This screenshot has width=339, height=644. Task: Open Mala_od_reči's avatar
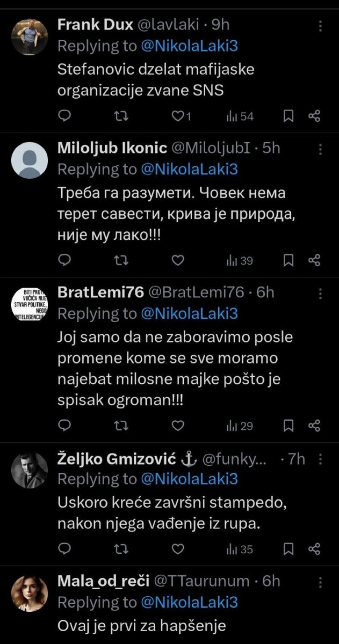(30, 593)
